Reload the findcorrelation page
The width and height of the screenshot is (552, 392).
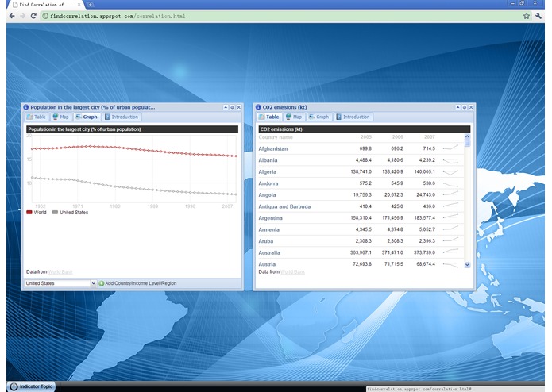pos(33,16)
